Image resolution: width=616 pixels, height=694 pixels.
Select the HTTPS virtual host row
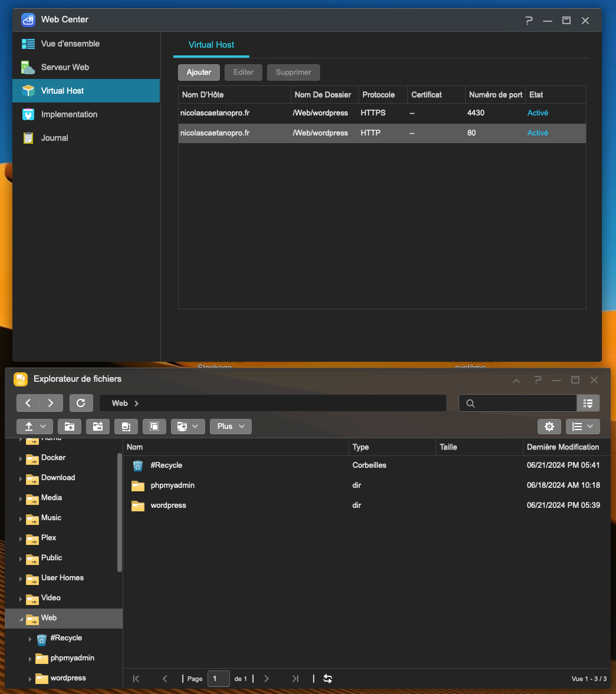pos(381,113)
